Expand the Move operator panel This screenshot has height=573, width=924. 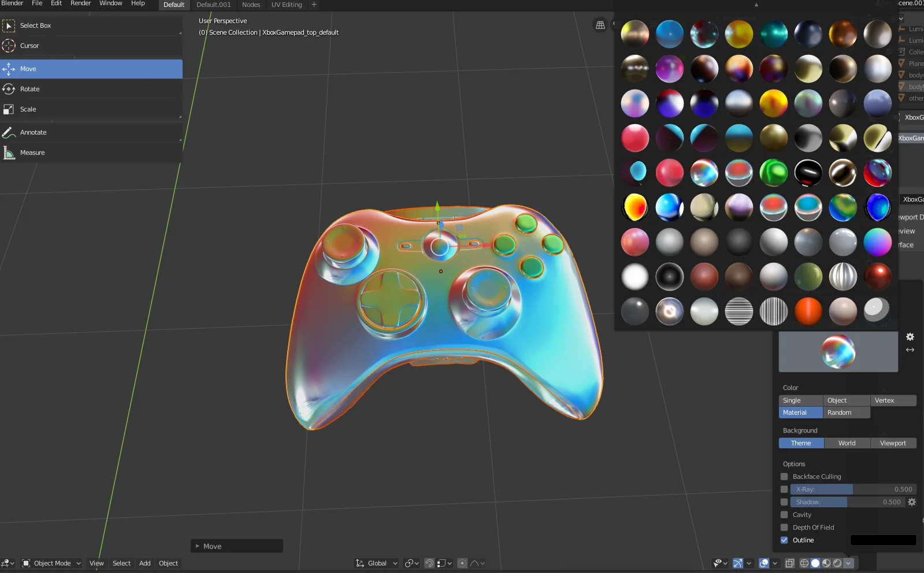198,546
